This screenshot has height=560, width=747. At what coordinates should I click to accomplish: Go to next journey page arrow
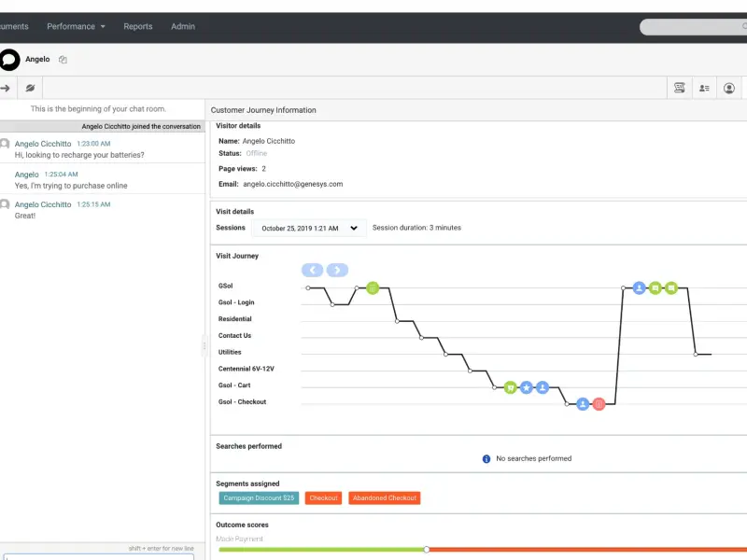click(337, 270)
